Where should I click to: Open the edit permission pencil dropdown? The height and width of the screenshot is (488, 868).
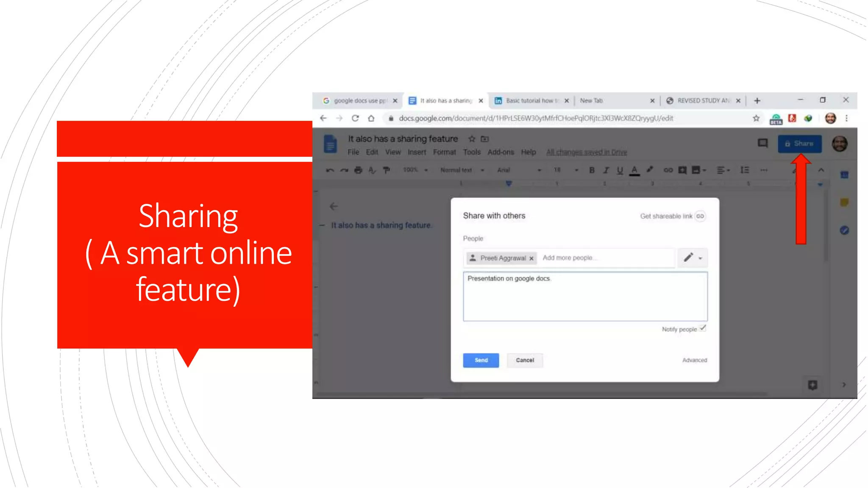point(693,258)
